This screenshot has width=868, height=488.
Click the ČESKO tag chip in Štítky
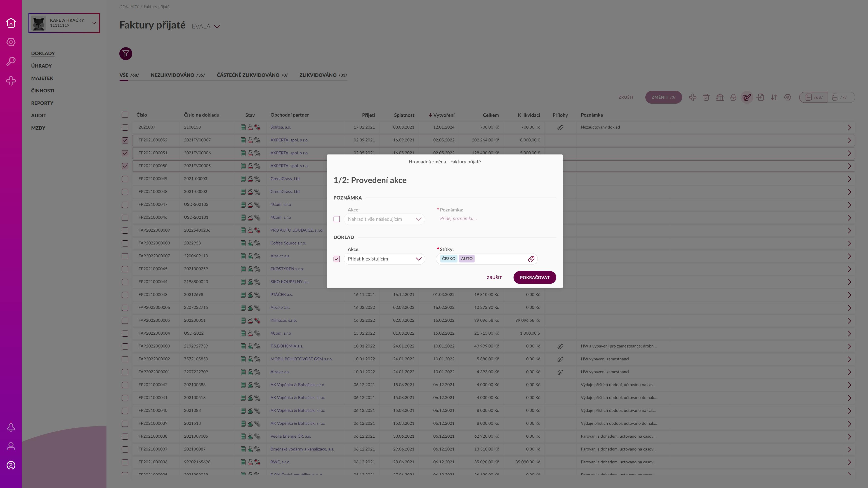[x=448, y=259]
